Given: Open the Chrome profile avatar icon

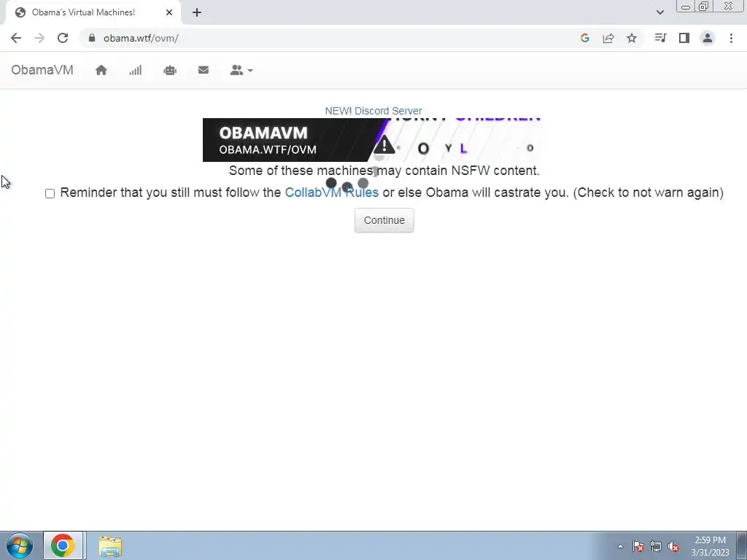Looking at the screenshot, I should point(708,38).
